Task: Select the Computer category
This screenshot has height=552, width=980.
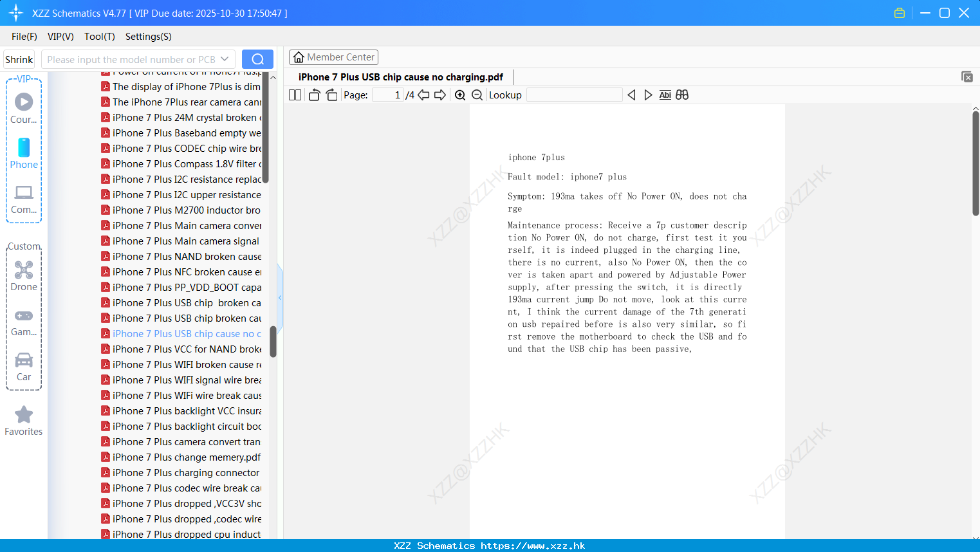Action: click(x=24, y=199)
